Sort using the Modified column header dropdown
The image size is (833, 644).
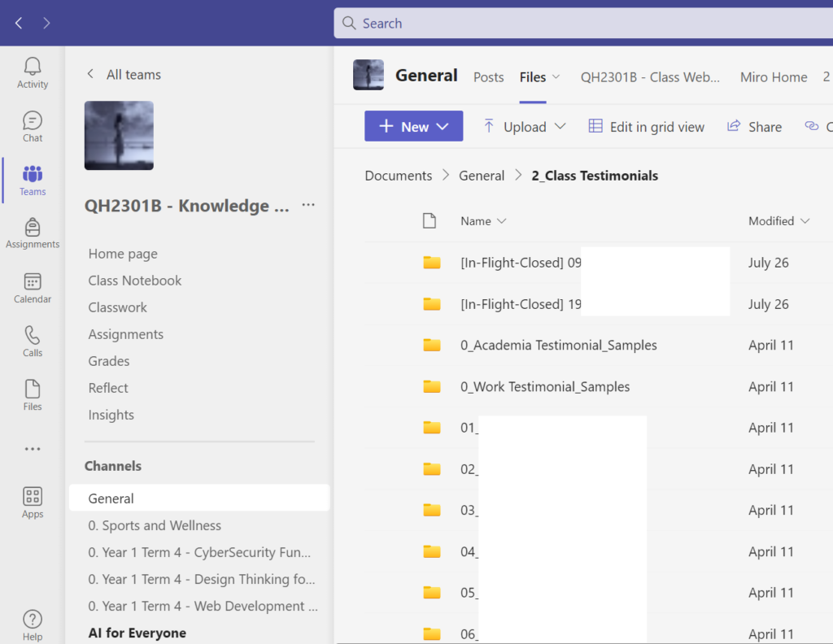778,221
